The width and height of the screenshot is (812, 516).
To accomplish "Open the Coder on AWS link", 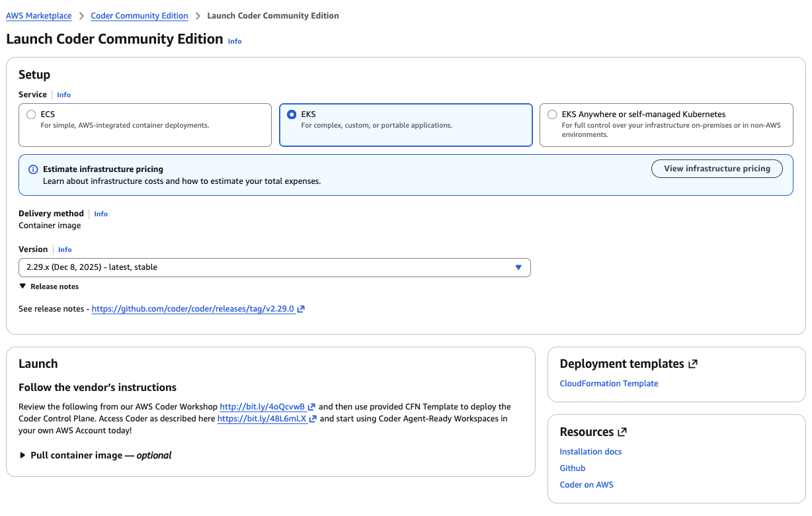I will click(x=587, y=484).
